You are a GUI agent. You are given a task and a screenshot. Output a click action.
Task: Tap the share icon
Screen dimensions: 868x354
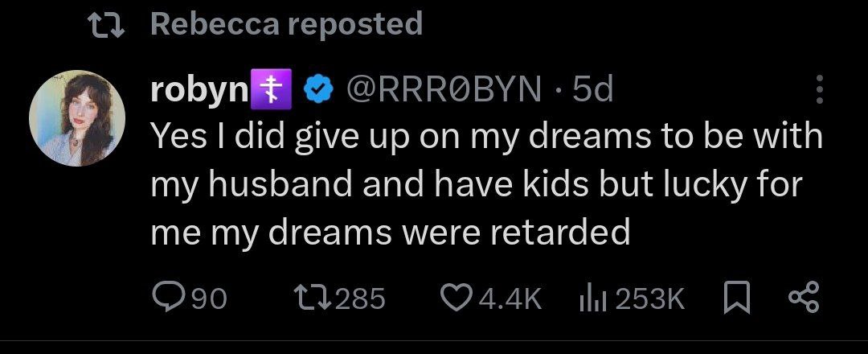coord(805,298)
